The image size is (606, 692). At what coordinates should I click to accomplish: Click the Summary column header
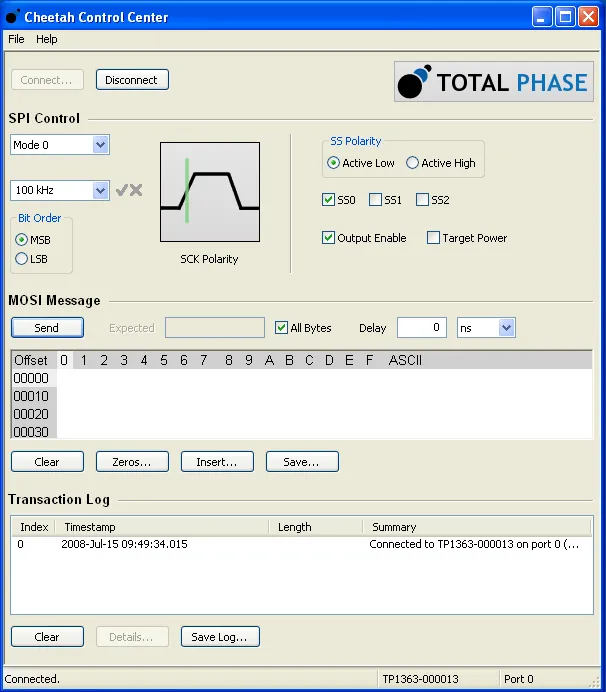(x=477, y=527)
